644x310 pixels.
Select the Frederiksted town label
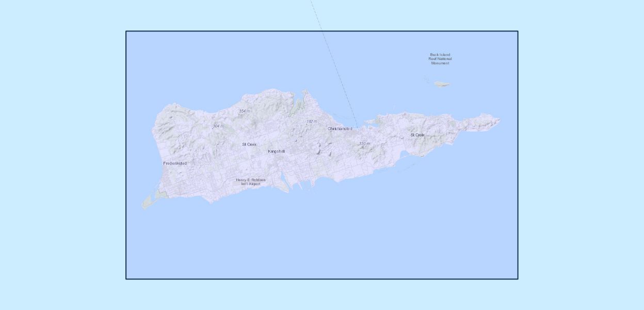(x=175, y=163)
